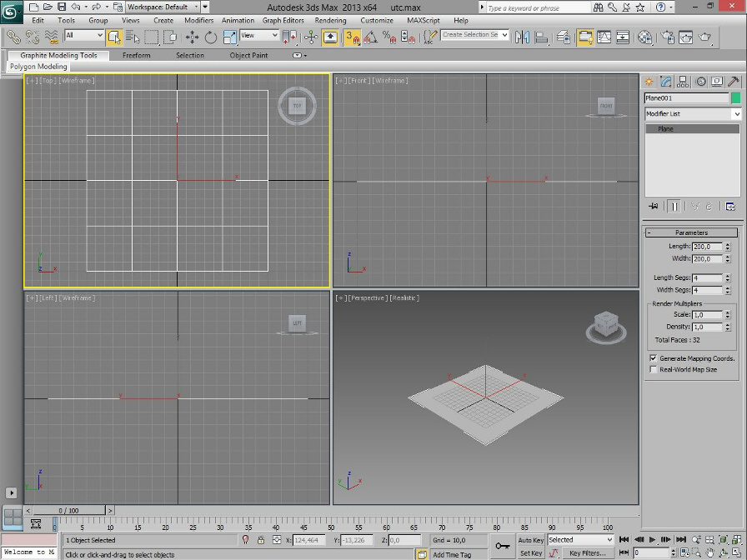Image resolution: width=747 pixels, height=560 pixels.
Task: Open the Curve Editor
Action: point(604,37)
